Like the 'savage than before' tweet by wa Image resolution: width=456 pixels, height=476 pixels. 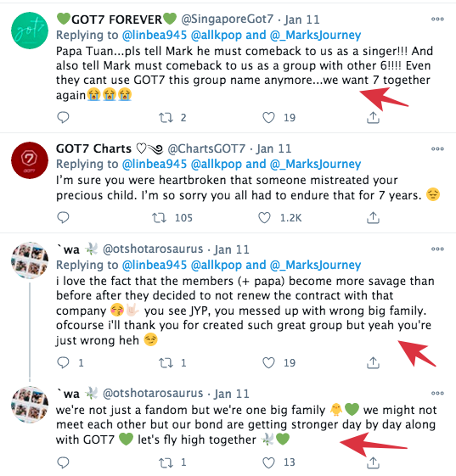click(268, 362)
